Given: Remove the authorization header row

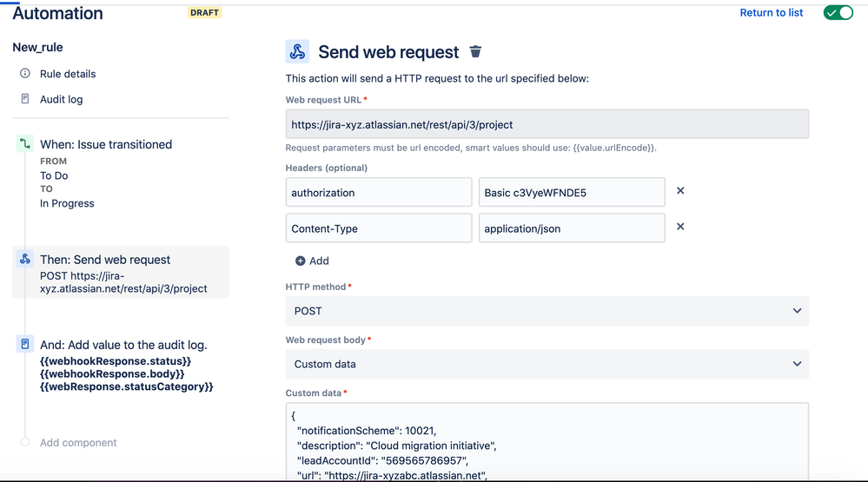Looking at the screenshot, I should (x=680, y=190).
